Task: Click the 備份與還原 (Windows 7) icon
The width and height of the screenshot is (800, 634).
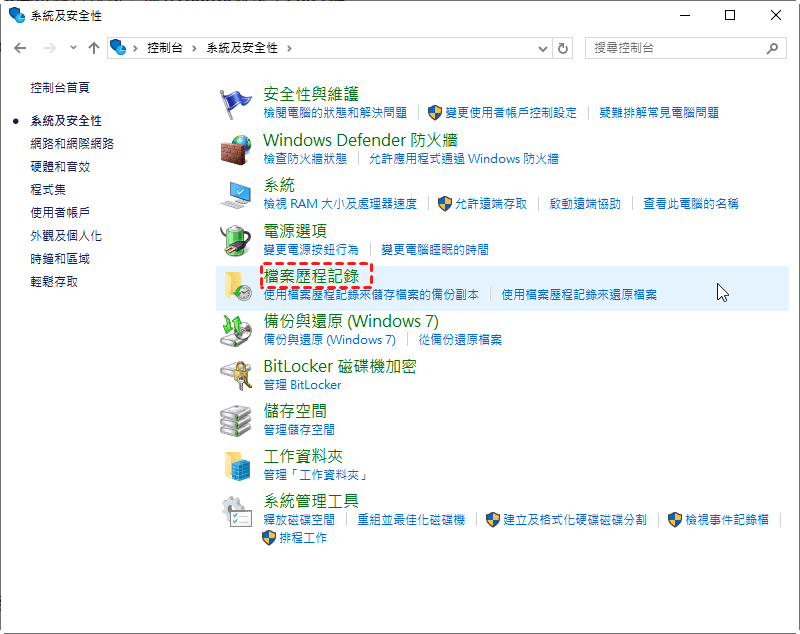Action: coord(236,330)
